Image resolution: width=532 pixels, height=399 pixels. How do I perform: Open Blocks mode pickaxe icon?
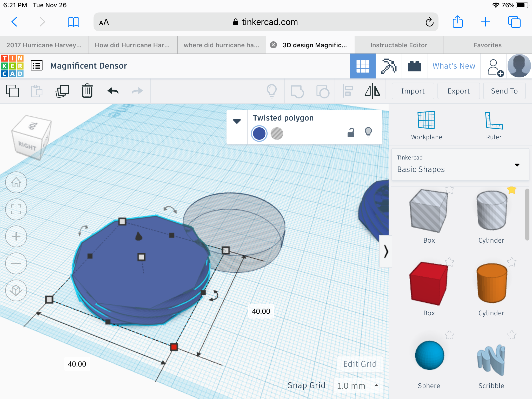[389, 66]
